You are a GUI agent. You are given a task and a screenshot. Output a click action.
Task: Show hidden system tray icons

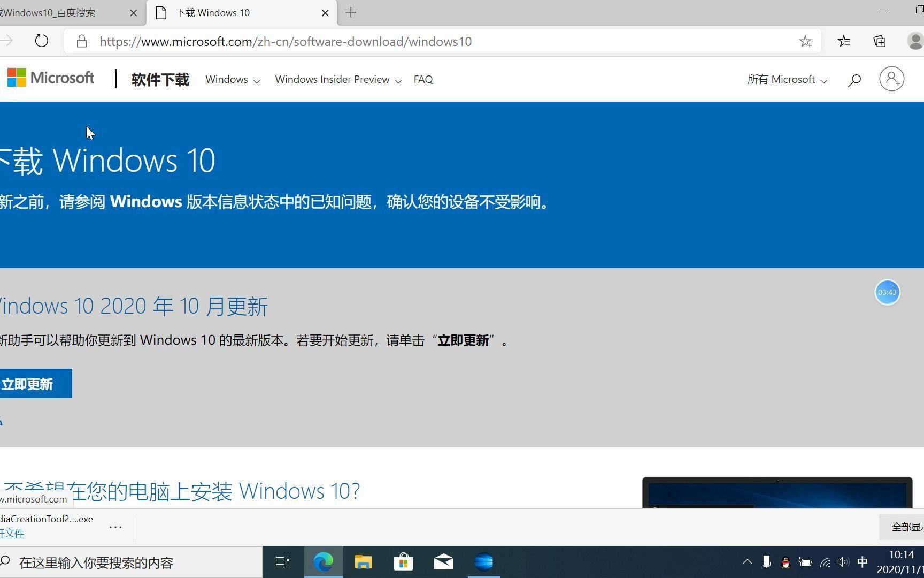747,562
